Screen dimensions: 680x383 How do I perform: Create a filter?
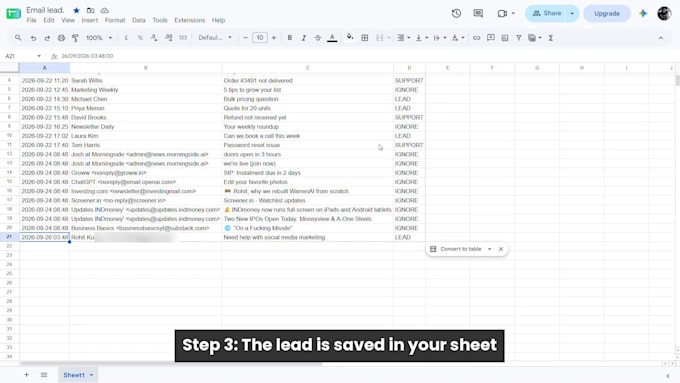pyautogui.click(x=519, y=38)
